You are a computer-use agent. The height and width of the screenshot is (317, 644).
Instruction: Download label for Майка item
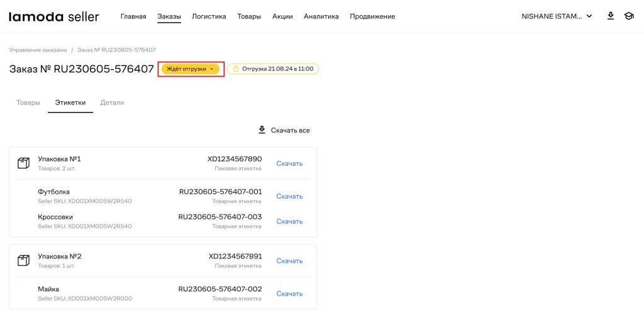click(x=289, y=294)
